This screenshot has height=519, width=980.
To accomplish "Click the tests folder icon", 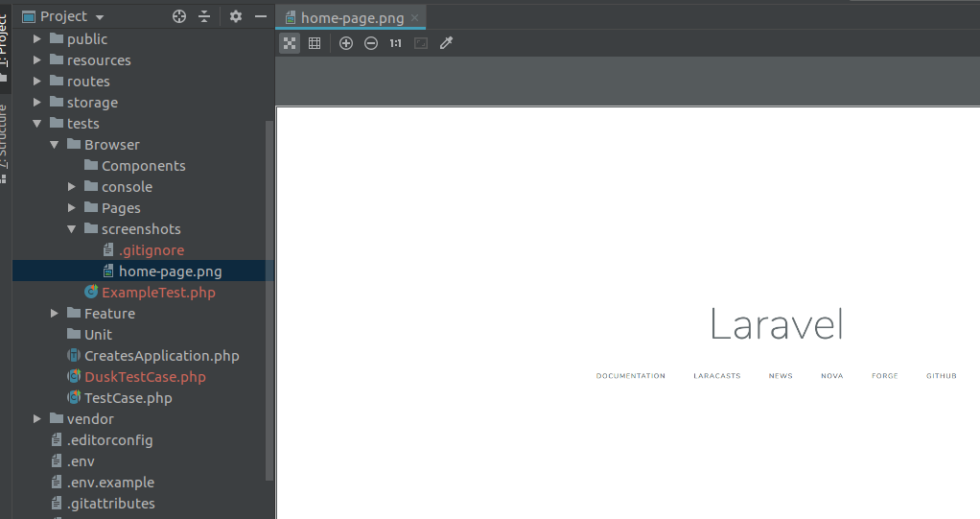I will click(x=57, y=123).
